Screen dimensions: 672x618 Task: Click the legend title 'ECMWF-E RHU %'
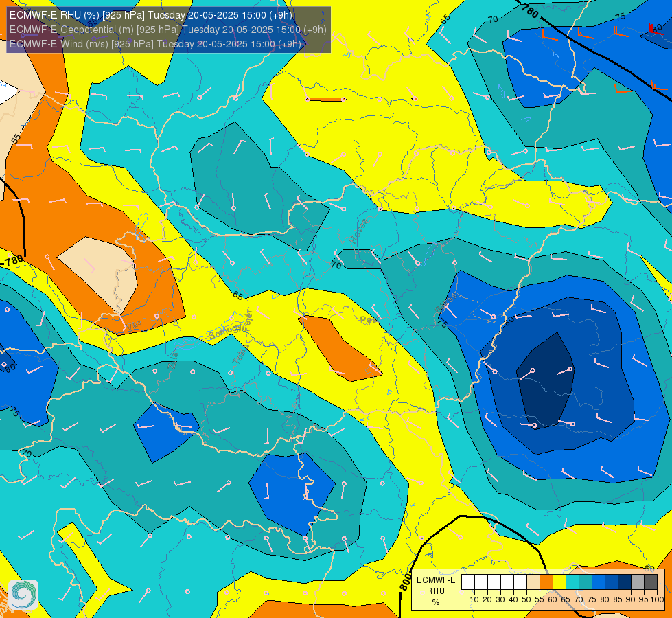coord(436,591)
